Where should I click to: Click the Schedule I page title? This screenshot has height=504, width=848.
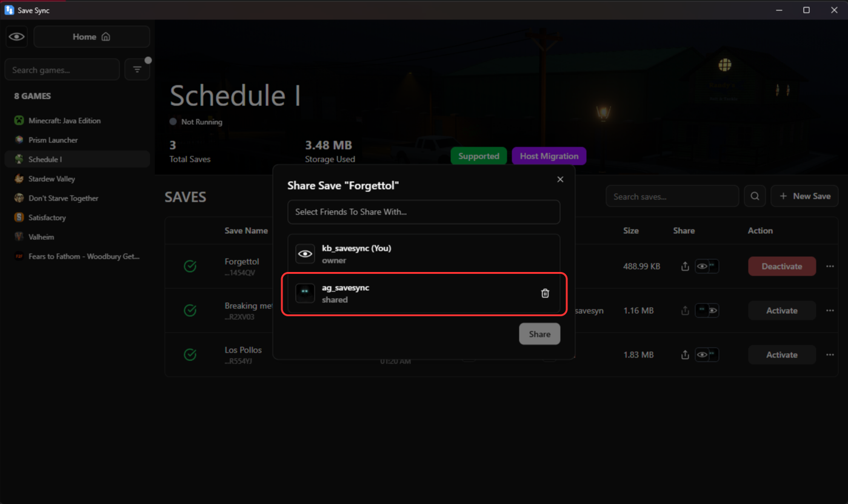tap(235, 96)
